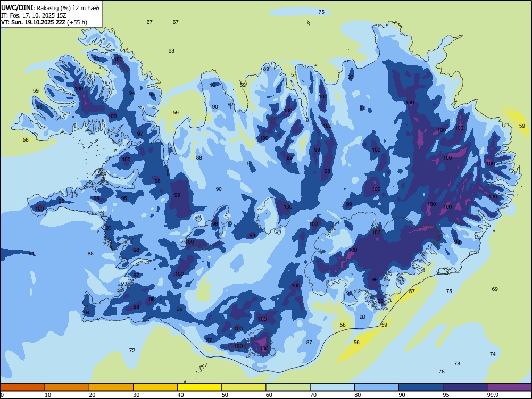Image resolution: width=532 pixels, height=399 pixels.
Task: Pick the purple legend swatch above 99.9
Action: pyautogui.click(x=509, y=387)
